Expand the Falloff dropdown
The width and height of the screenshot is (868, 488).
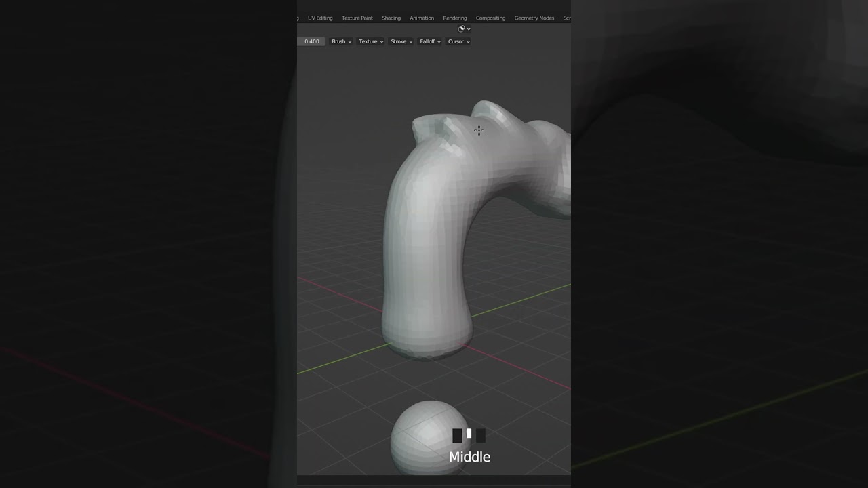tap(430, 41)
